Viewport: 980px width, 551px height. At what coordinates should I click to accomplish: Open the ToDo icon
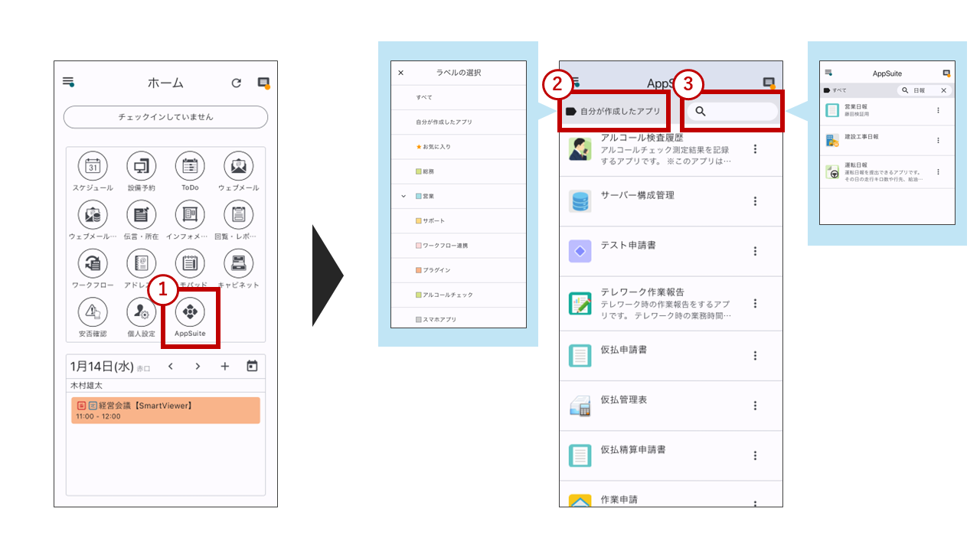coord(190,166)
